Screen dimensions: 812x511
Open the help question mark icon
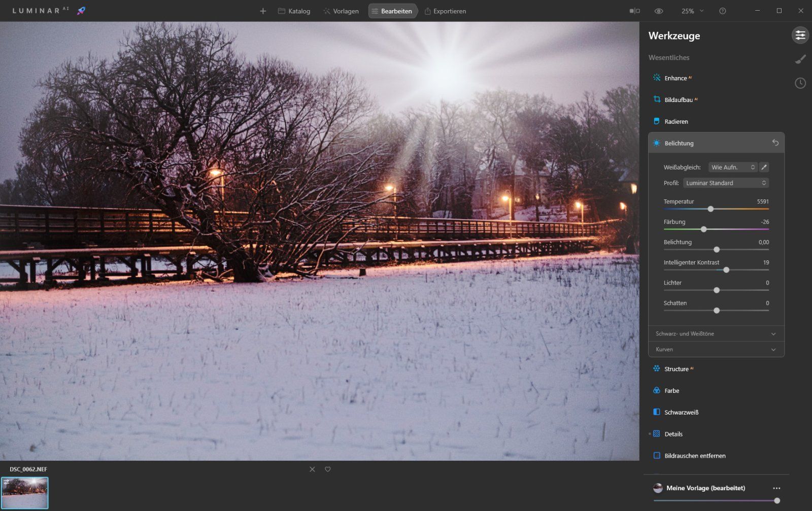point(722,11)
